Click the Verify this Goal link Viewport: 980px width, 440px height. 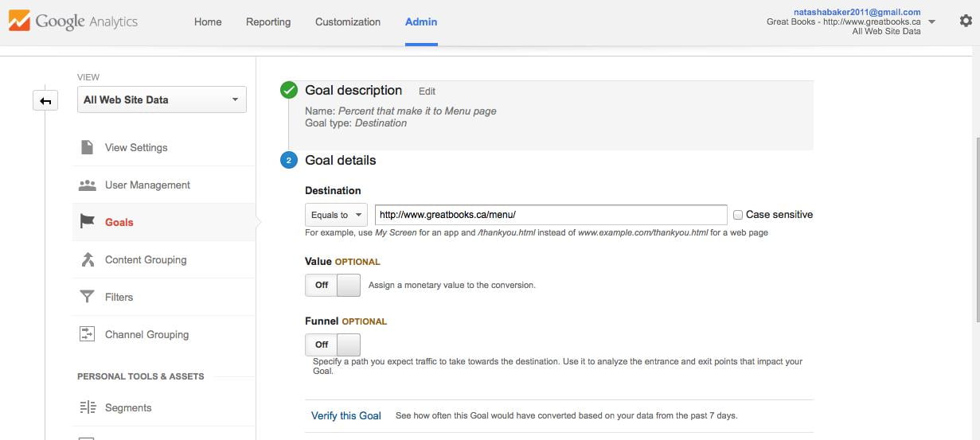346,415
